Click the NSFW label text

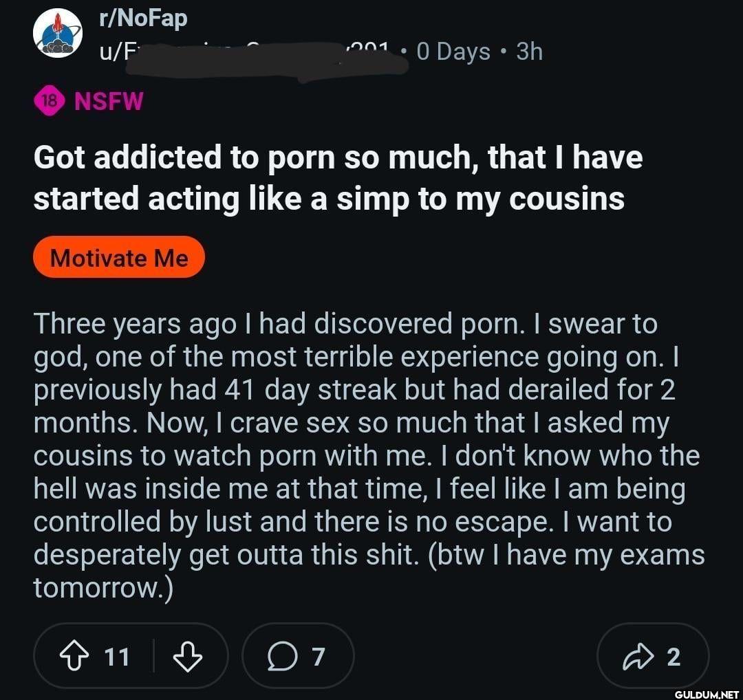109,101
